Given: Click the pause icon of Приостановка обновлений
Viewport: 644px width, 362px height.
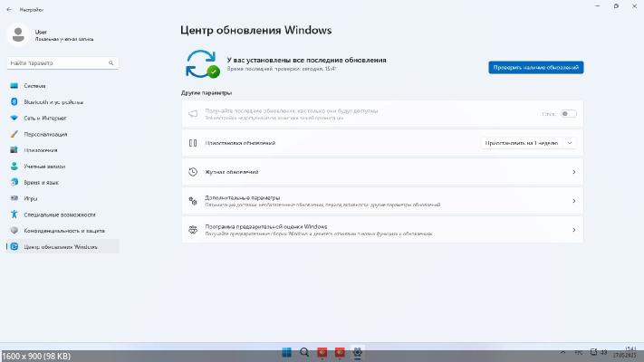Looking at the screenshot, I should click(193, 143).
